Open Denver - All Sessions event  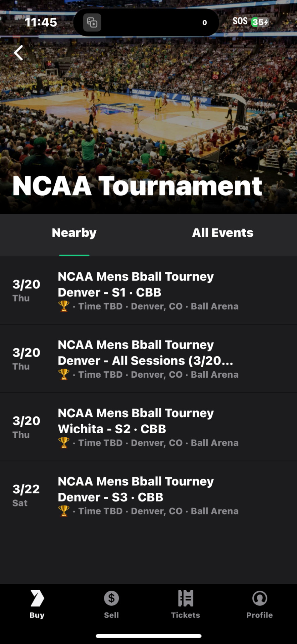(x=148, y=359)
